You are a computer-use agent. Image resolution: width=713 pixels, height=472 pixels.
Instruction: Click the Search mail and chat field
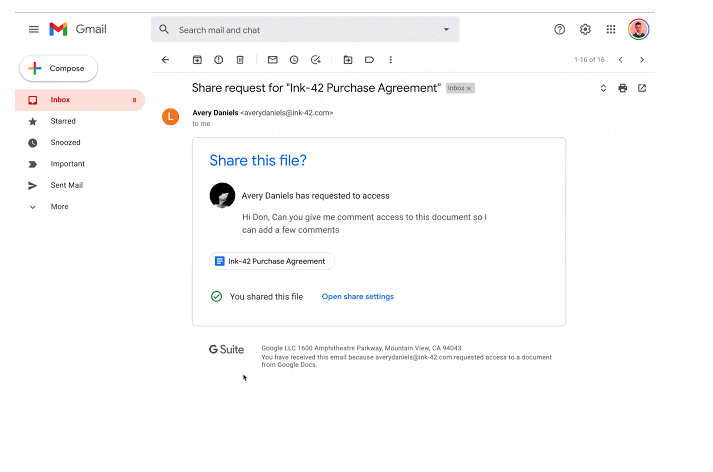(300, 30)
